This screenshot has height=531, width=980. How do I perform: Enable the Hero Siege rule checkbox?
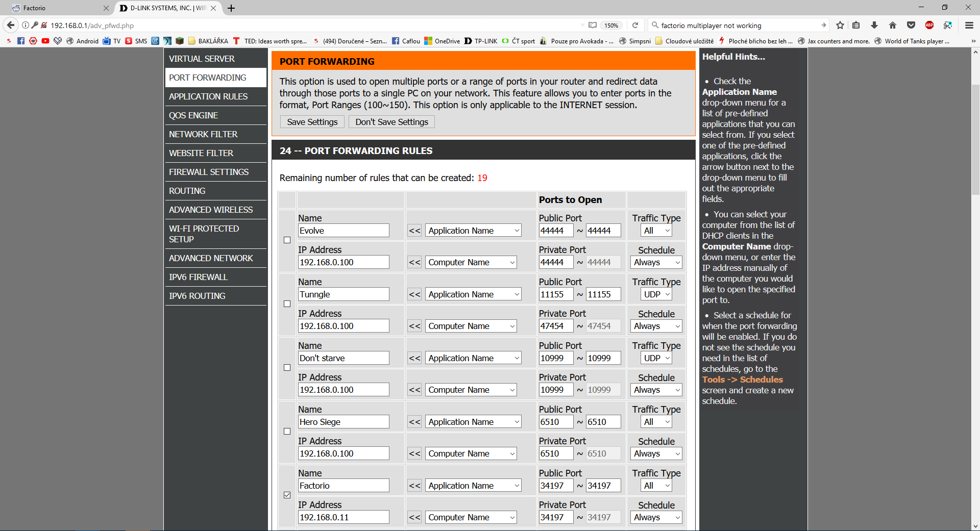(287, 432)
